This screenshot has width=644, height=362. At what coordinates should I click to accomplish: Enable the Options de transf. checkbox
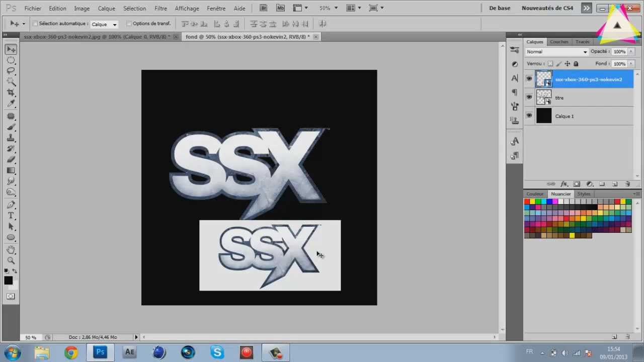coord(129,24)
